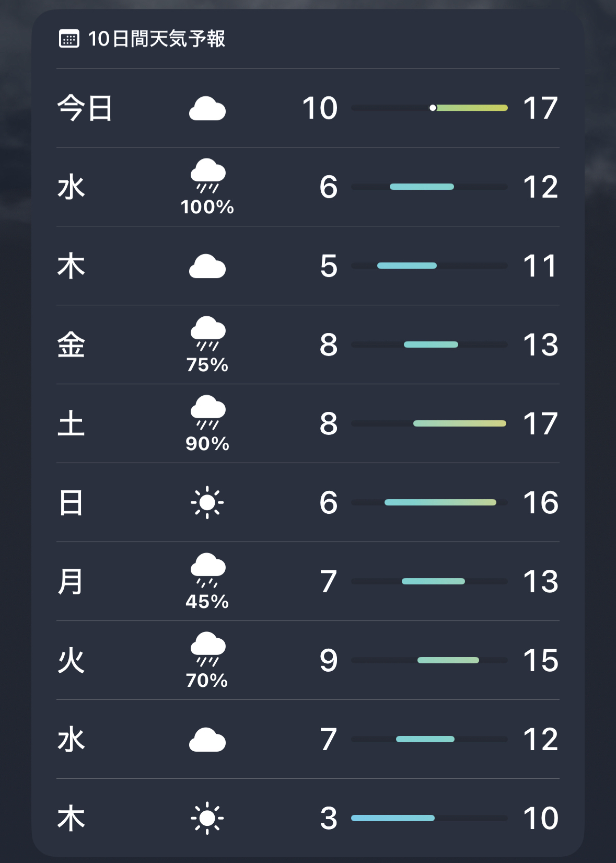Image resolution: width=616 pixels, height=863 pixels.
Task: Click the high temperature 16 on 日
Action: (x=541, y=503)
